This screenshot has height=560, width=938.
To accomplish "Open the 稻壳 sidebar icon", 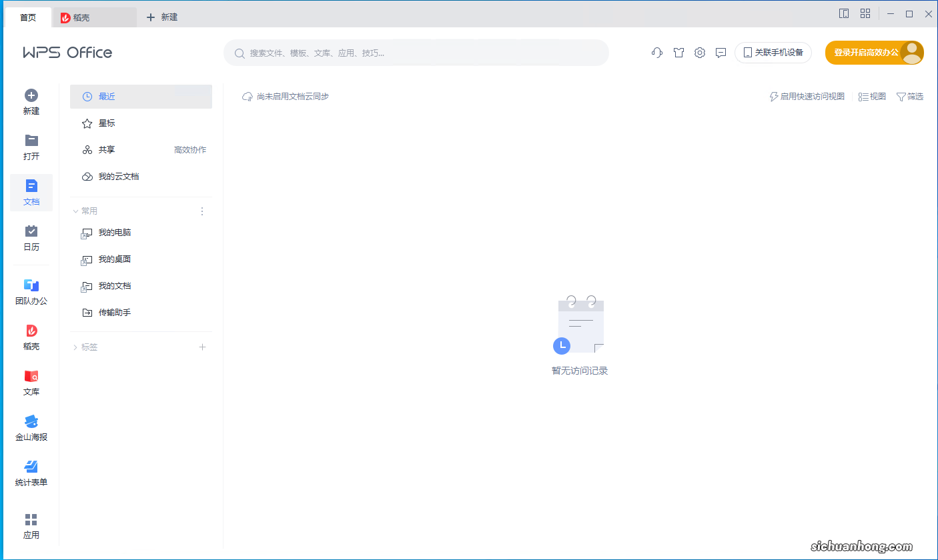I will click(31, 331).
